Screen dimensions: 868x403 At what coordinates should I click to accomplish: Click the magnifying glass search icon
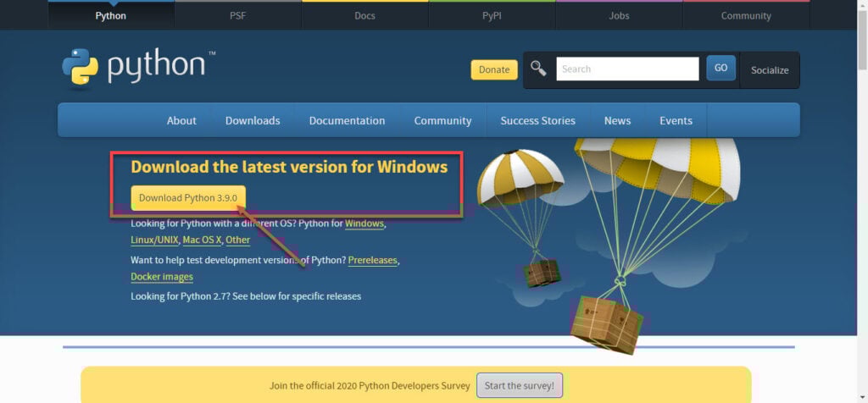[x=538, y=69]
